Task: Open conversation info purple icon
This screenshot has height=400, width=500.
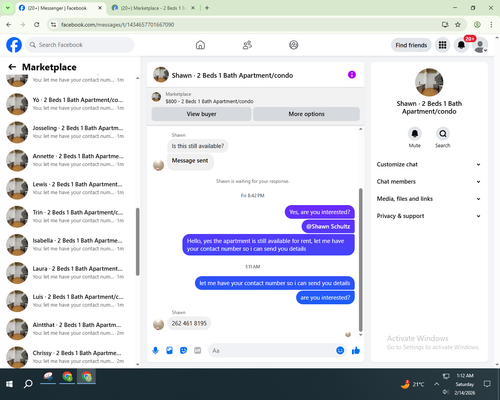Action: click(x=352, y=75)
